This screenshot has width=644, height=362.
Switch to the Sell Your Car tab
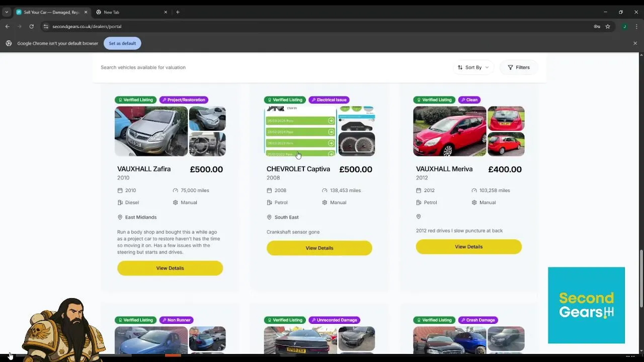52,12
